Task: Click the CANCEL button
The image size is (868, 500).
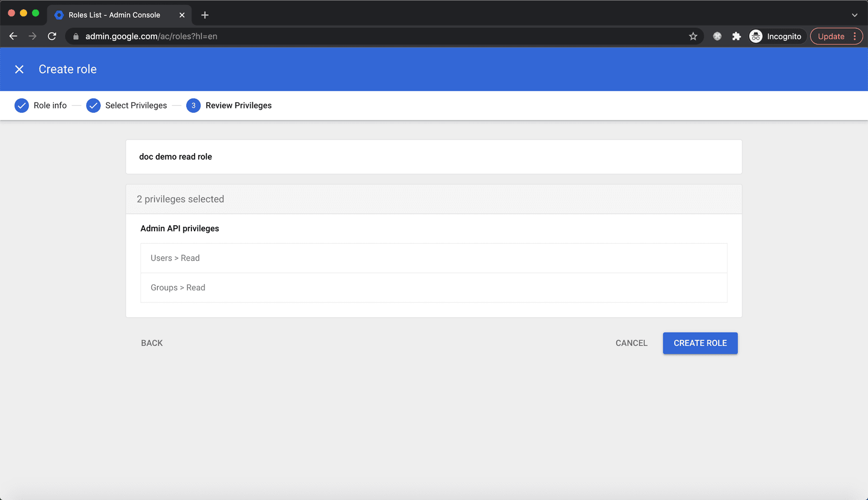Action: tap(631, 343)
